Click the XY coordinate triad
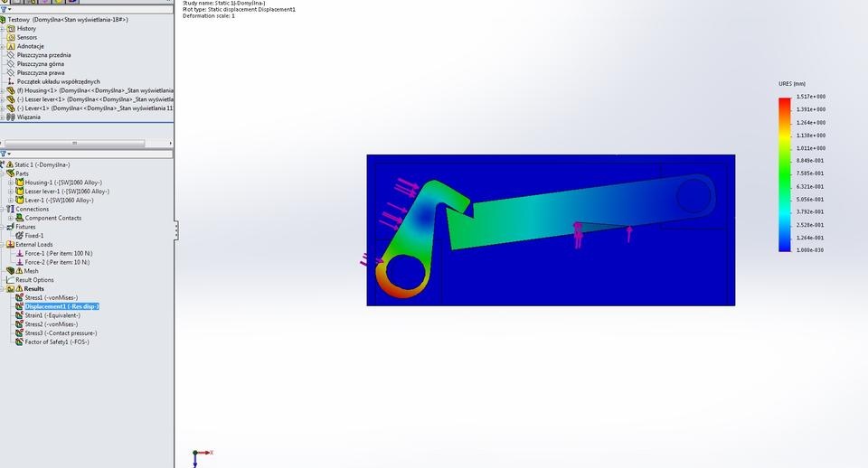Image resolution: width=868 pixels, height=468 pixels. [202, 457]
